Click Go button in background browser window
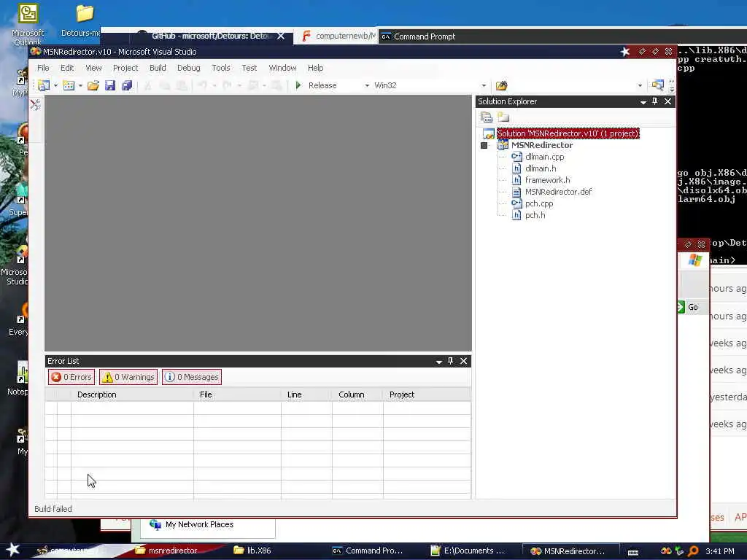 (689, 307)
